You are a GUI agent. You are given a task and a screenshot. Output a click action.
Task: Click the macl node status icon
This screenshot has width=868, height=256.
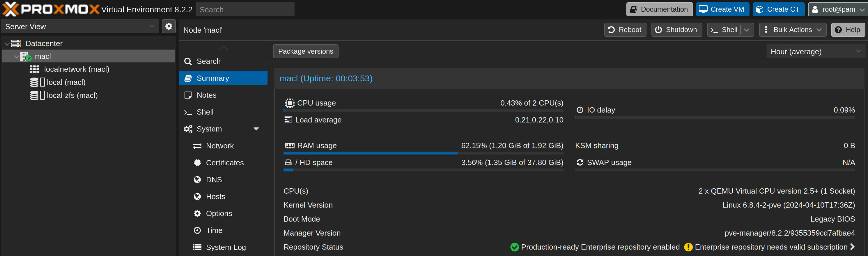point(26,56)
